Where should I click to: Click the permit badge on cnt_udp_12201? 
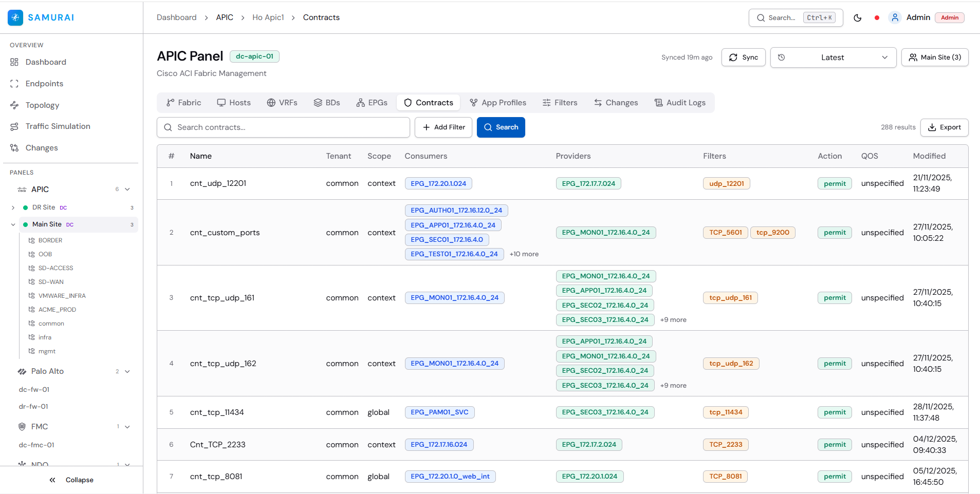(x=834, y=183)
